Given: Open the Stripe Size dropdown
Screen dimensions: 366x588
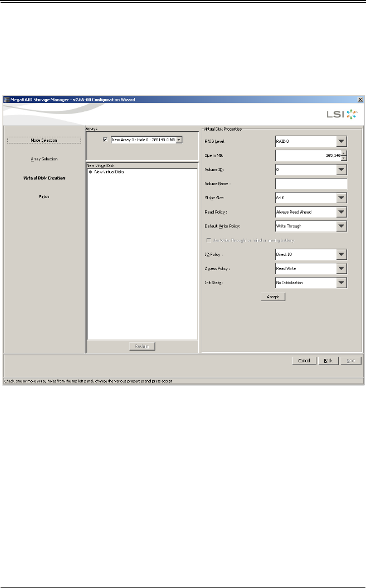Looking at the screenshot, I should click(341, 198).
